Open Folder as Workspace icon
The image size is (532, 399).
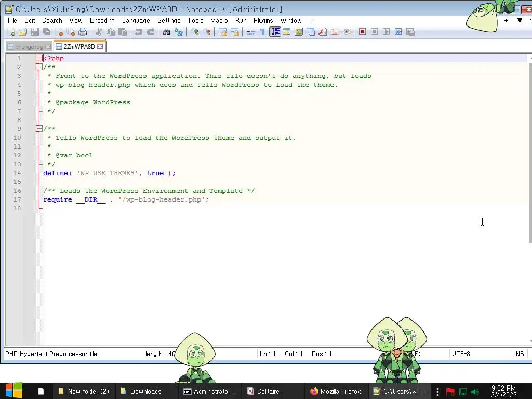335,32
